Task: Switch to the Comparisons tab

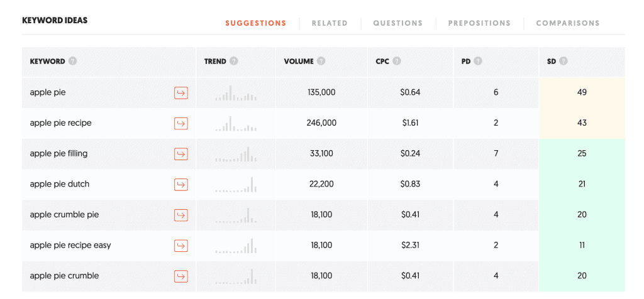Action: coord(568,23)
